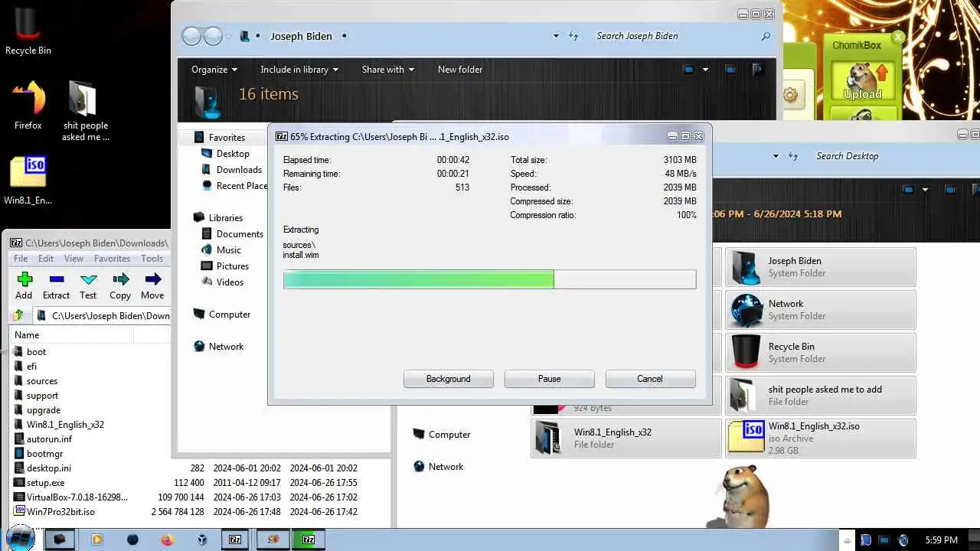The height and width of the screenshot is (551, 980).
Task: Click the Add tool in 7-Zip
Action: 24,285
